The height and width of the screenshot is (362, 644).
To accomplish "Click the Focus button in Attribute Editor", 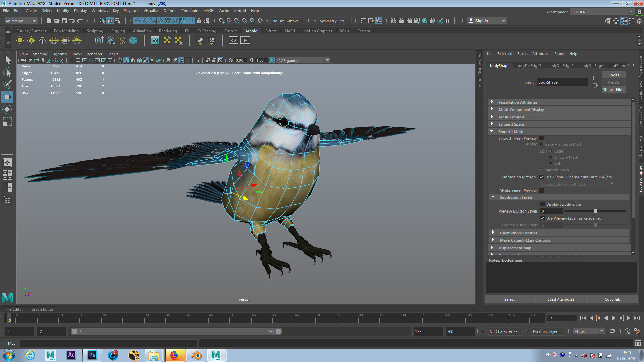I will coord(613,75).
